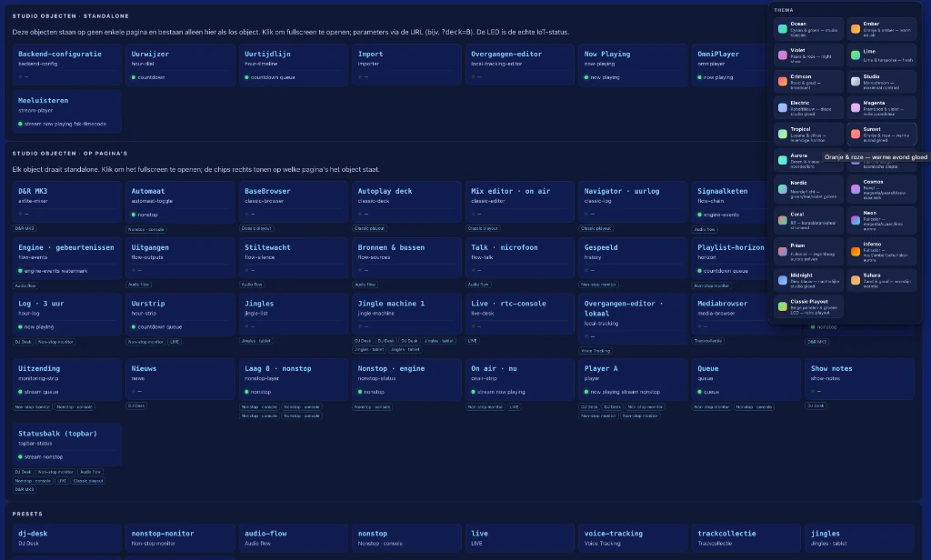Apply the Ember theme

click(x=882, y=28)
